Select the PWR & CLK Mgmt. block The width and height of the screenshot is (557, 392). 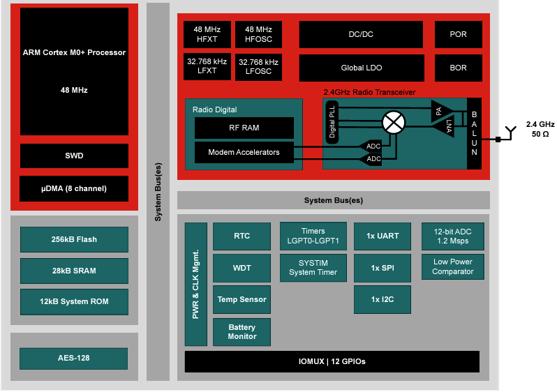click(196, 284)
